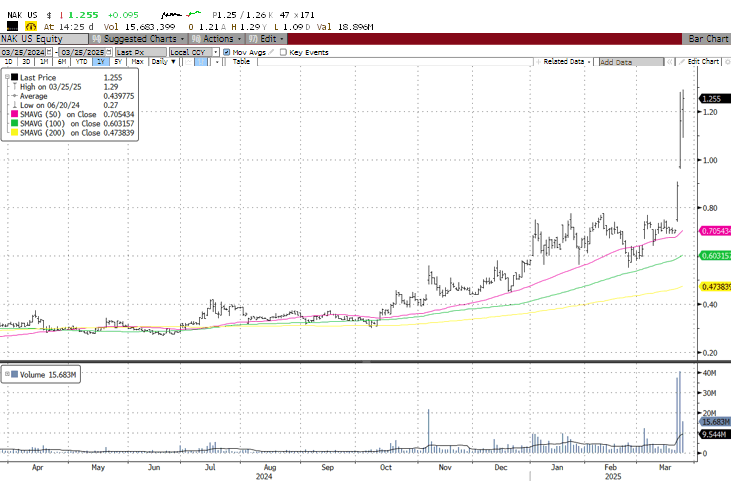731x482 pixels.
Task: Expand the Local CCY currency dropdown
Action: [x=216, y=52]
